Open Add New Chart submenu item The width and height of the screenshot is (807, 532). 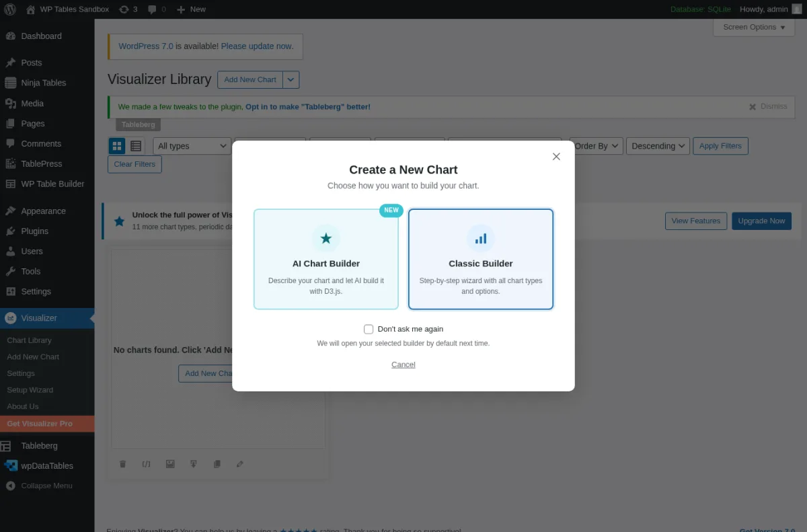click(x=33, y=357)
